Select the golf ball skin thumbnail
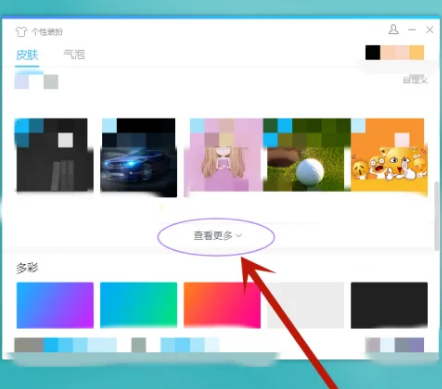The image size is (442, 389). point(307,155)
